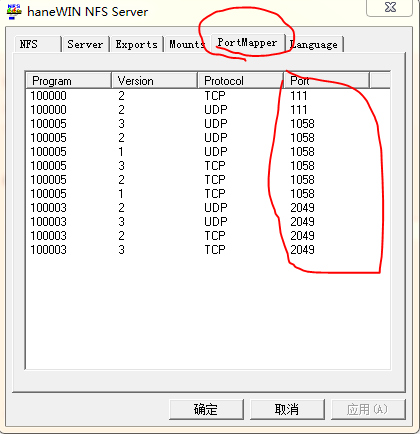Click TCP protocol cell for 100005 v1

[215, 194]
